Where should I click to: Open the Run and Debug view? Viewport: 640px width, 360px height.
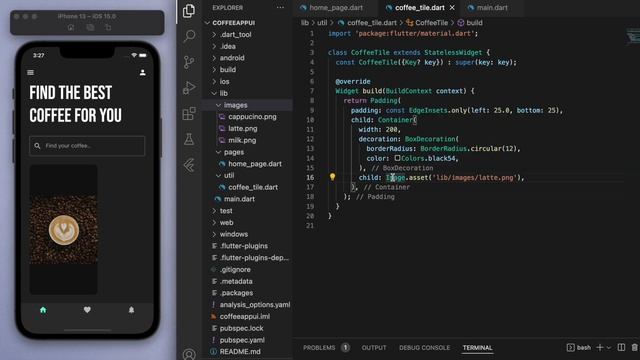pos(189,88)
